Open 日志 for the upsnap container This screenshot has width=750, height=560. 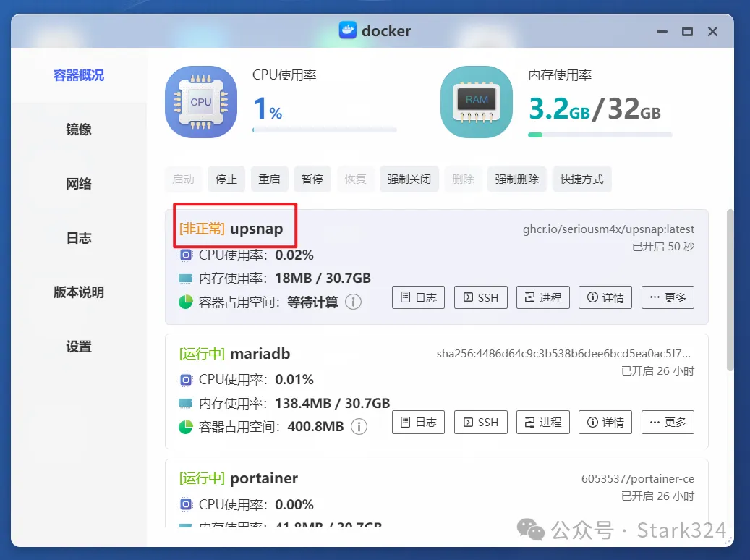(x=419, y=297)
